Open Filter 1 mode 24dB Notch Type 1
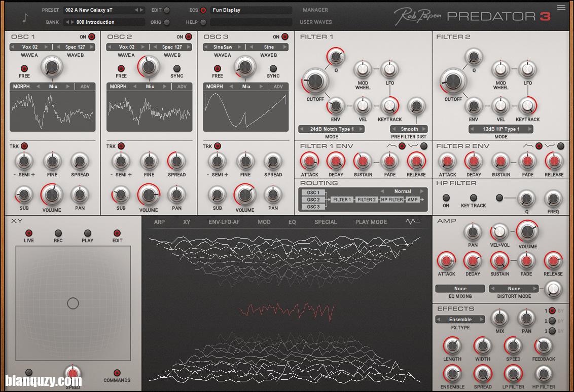 332,129
